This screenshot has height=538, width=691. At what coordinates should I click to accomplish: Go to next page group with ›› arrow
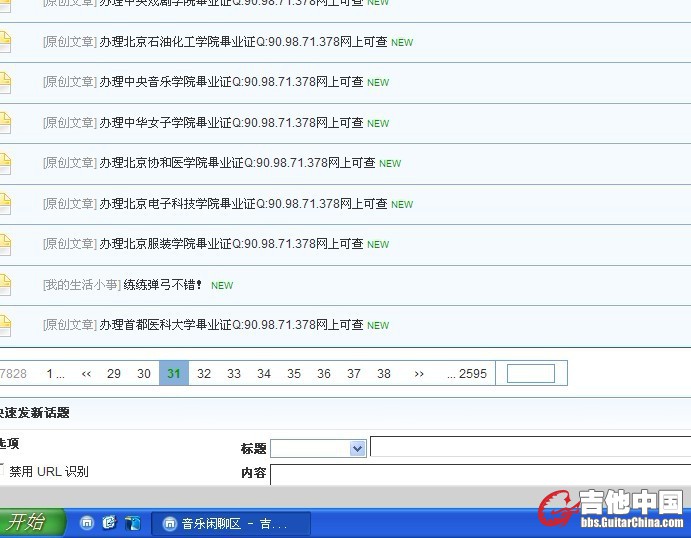[419, 374]
